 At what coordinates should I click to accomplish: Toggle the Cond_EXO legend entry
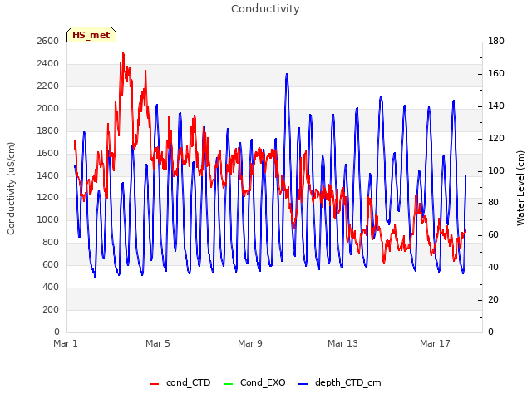click(x=254, y=382)
